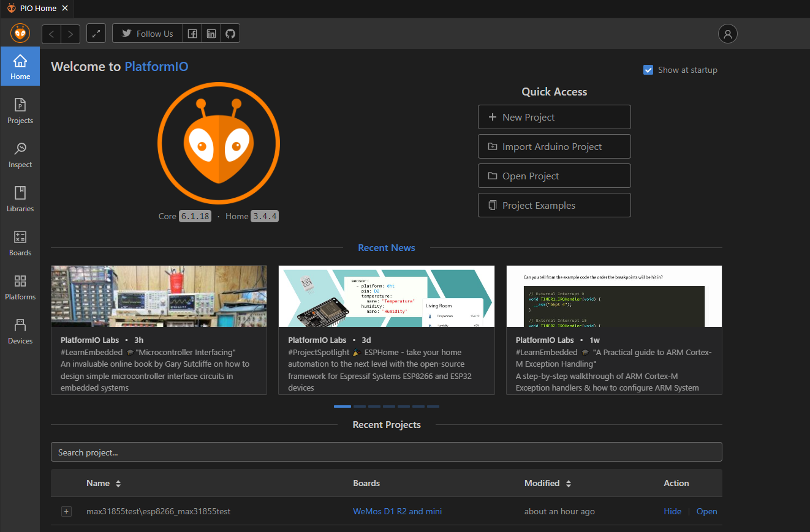
Task: Click Import Arduino Project button
Action: 554,146
